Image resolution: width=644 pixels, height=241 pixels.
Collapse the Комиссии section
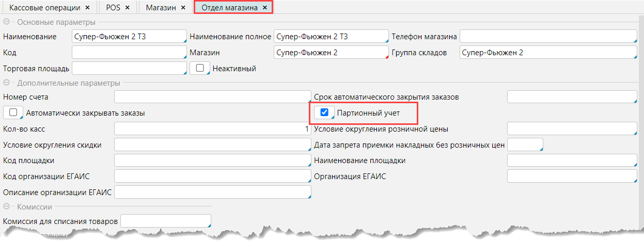coord(7,207)
